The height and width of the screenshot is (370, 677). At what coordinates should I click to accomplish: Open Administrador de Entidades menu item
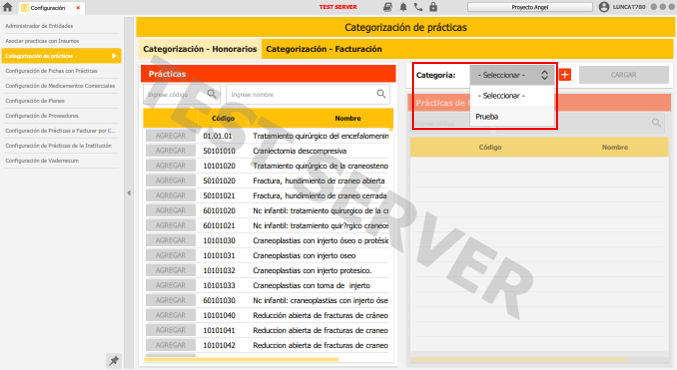pyautogui.click(x=60, y=26)
